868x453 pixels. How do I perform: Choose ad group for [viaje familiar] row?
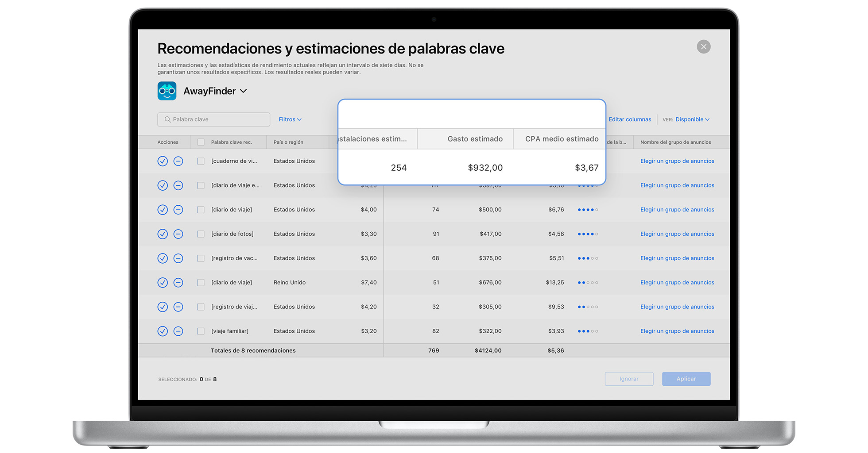click(x=677, y=331)
